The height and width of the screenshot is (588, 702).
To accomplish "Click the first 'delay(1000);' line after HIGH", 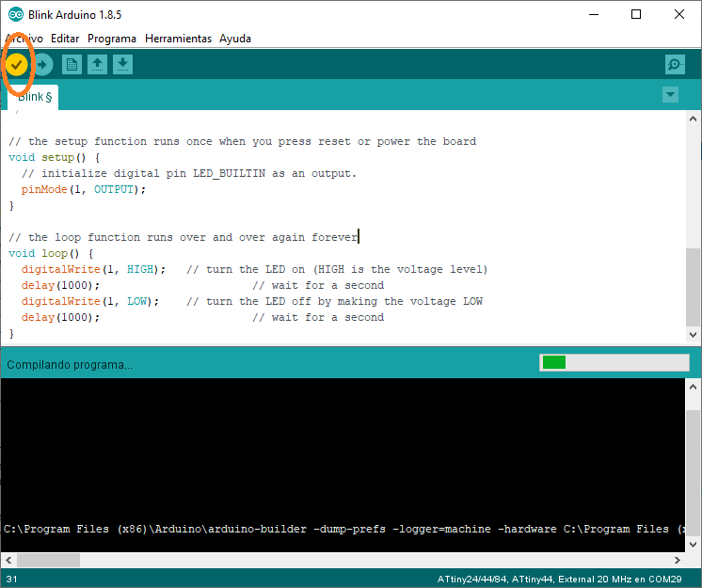I will coord(60,285).
